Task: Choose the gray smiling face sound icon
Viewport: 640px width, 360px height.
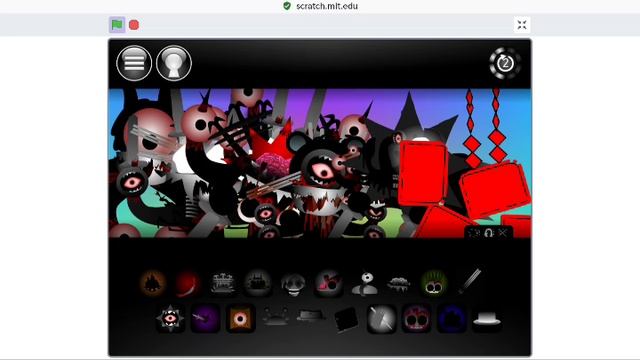Action: point(293,284)
